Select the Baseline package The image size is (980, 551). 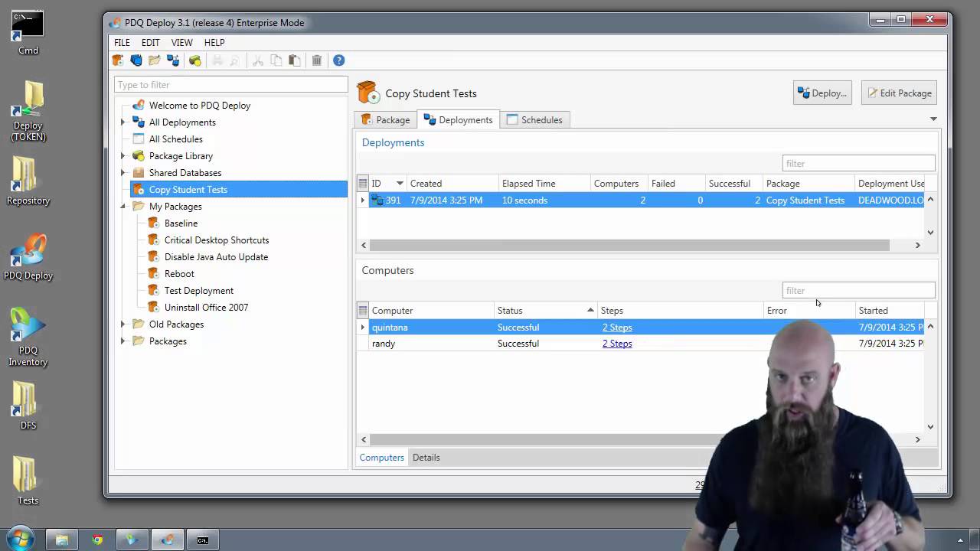pos(181,223)
